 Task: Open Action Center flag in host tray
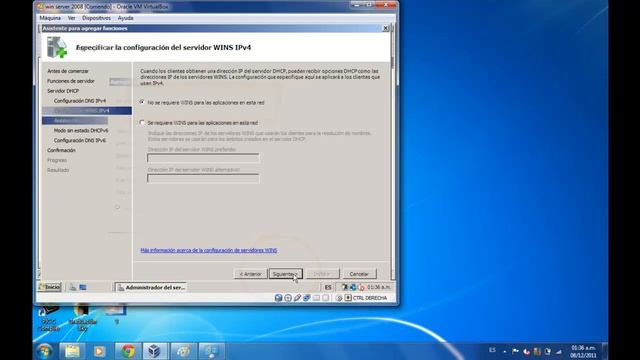515,351
